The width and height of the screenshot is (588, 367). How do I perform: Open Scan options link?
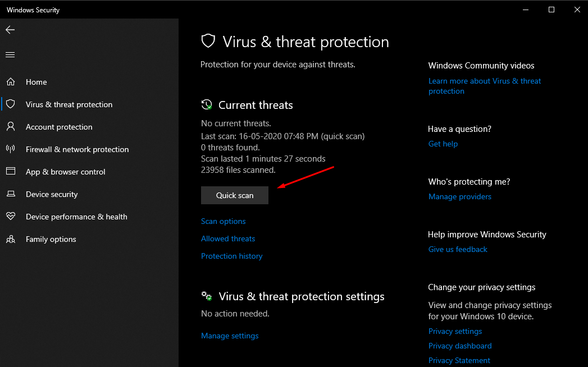[x=223, y=221]
